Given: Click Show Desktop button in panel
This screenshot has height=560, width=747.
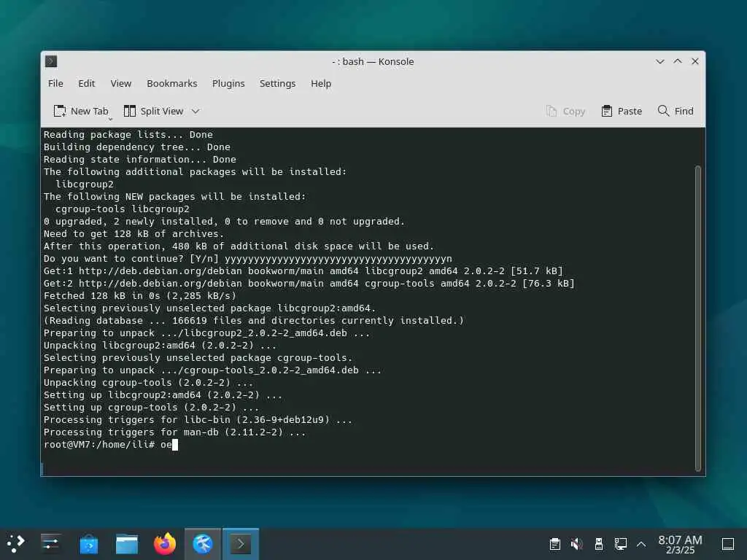Looking at the screenshot, I should point(728,544).
